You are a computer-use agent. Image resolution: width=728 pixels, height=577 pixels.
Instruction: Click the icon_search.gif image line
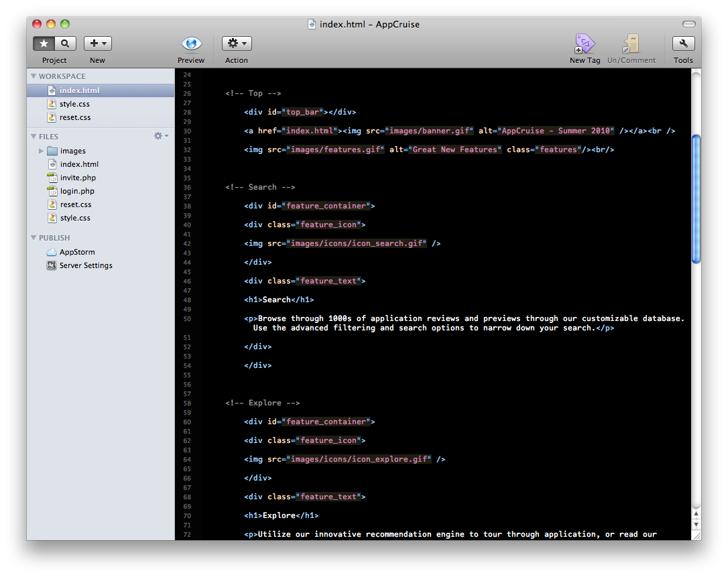[342, 243]
